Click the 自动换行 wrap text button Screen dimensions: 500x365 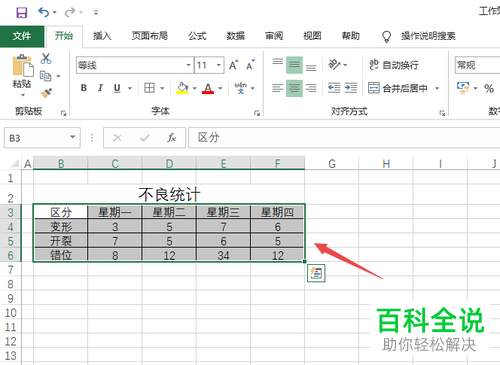394,65
